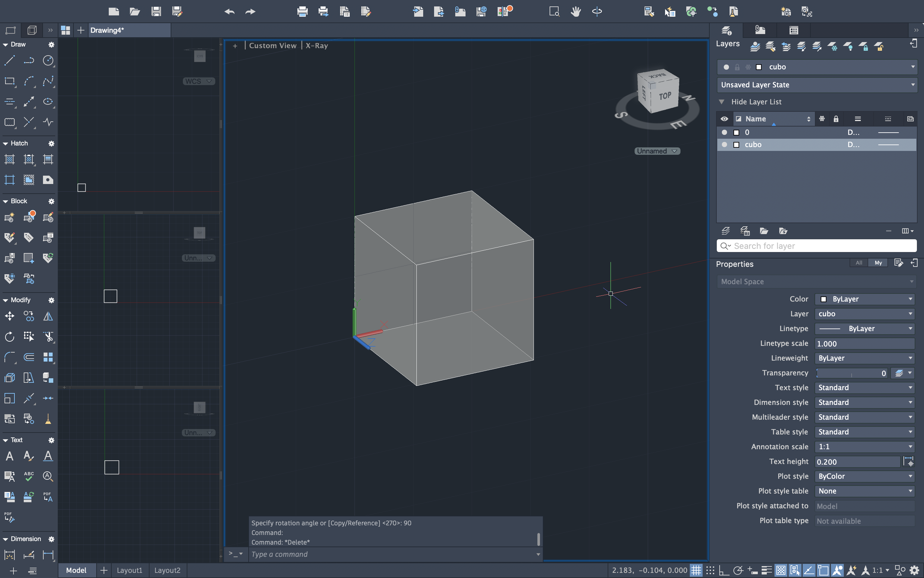Screen dimensions: 924x578
Task: Click the New drawing toolbar icon
Action: pos(114,12)
